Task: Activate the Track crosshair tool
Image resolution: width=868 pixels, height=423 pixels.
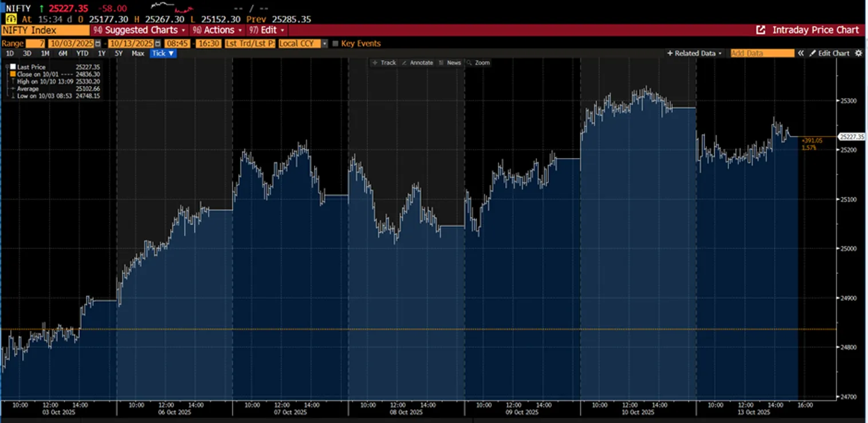Action: click(384, 62)
